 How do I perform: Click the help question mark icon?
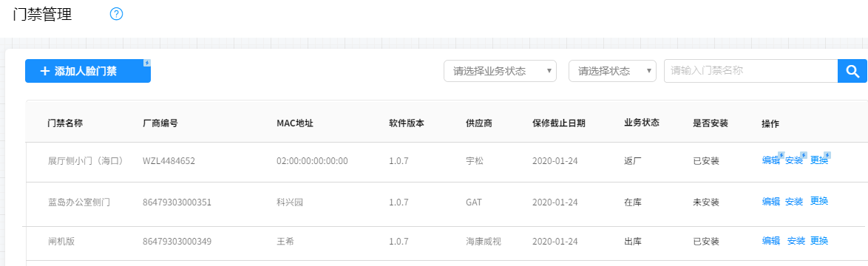pyautogui.click(x=116, y=14)
